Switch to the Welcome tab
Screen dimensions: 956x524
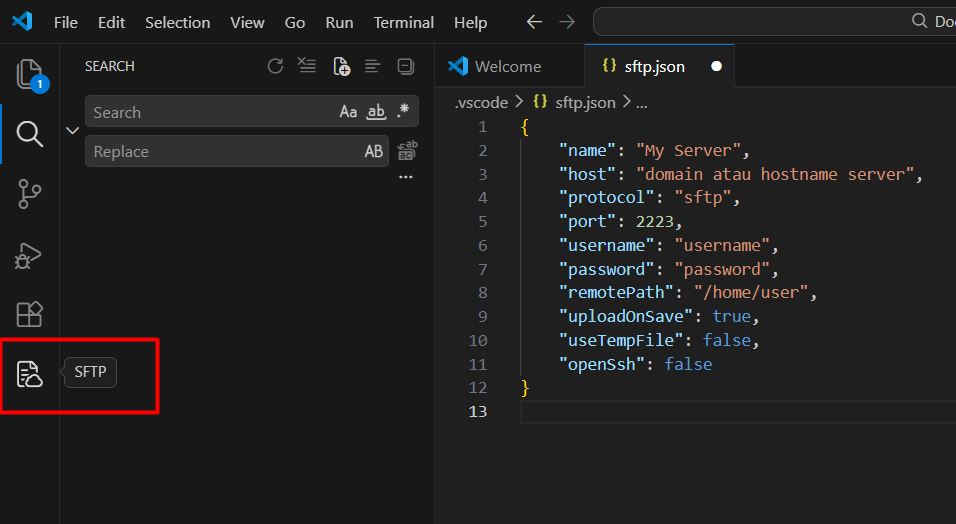click(x=508, y=67)
